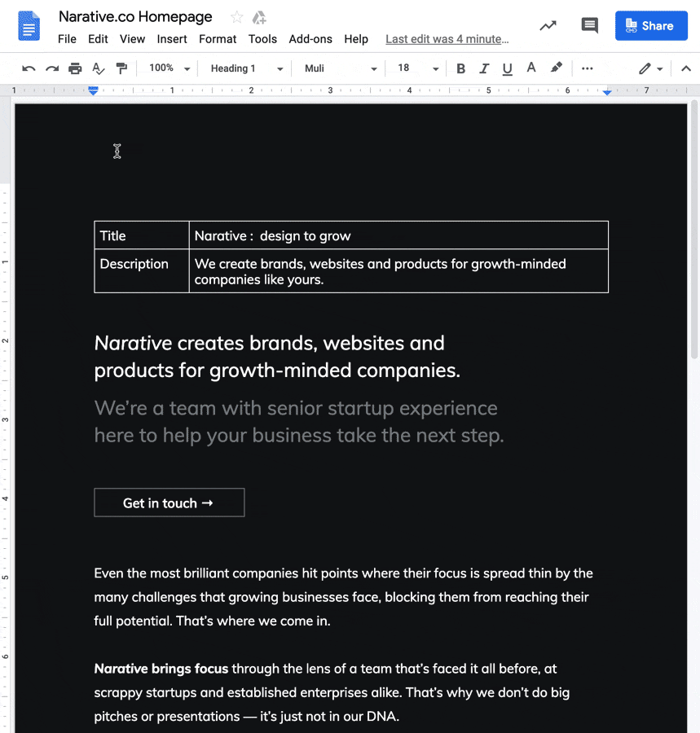This screenshot has width=700, height=733.
Task: Toggle underline formatting
Action: (507, 68)
